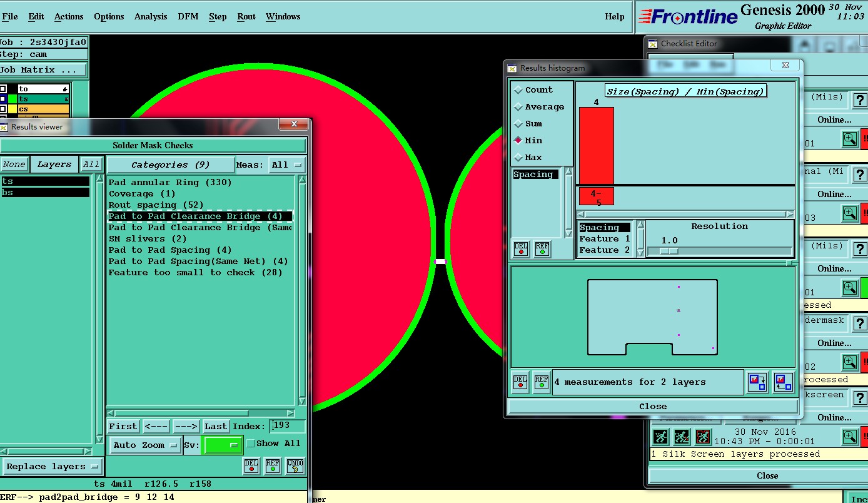
Task: Click REF icon under histogram Spacing list
Action: coord(542,249)
